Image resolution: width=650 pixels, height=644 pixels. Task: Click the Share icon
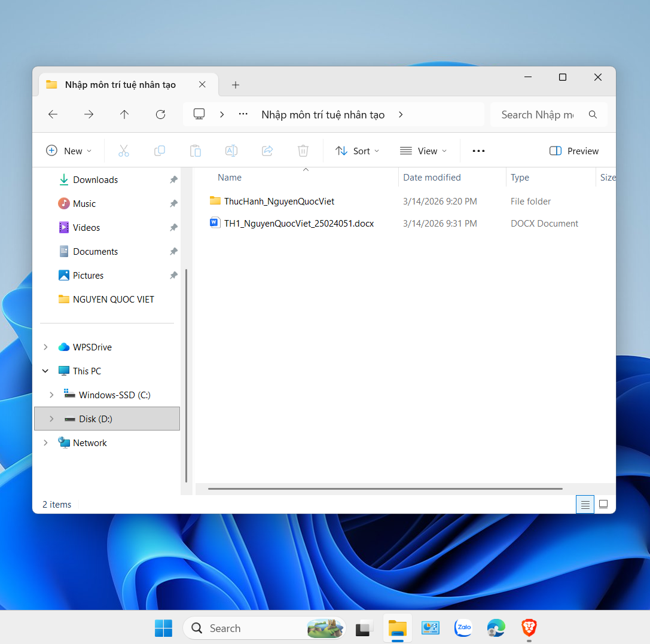click(267, 151)
